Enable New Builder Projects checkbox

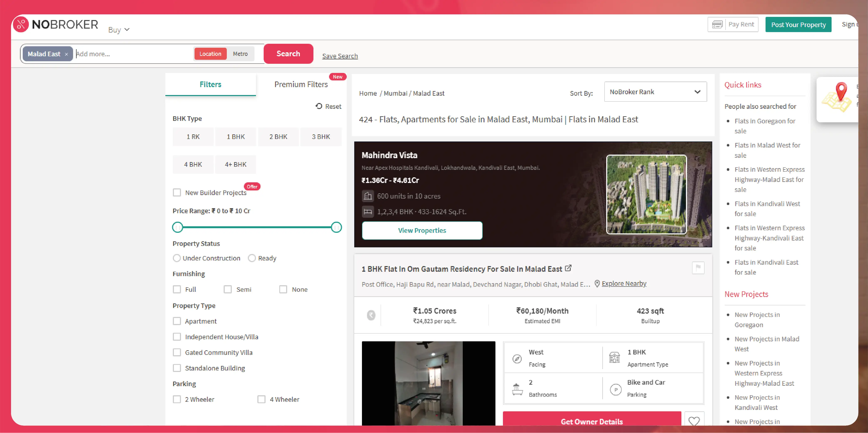tap(177, 193)
